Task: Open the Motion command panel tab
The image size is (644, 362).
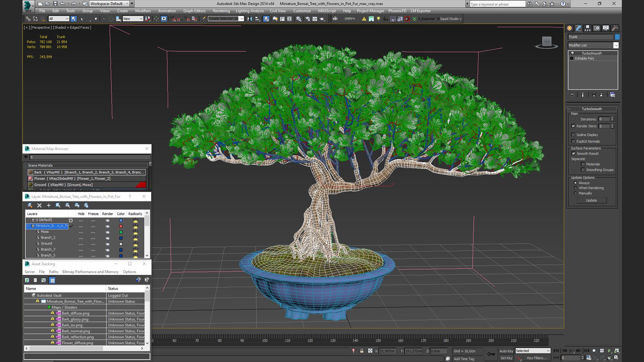Action: point(596,28)
